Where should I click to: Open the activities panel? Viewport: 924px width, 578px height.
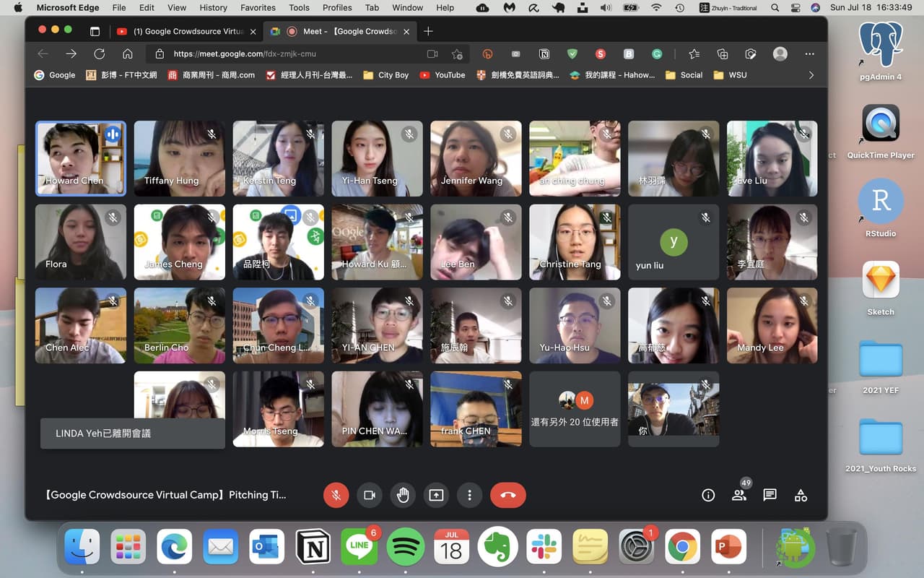click(x=801, y=495)
